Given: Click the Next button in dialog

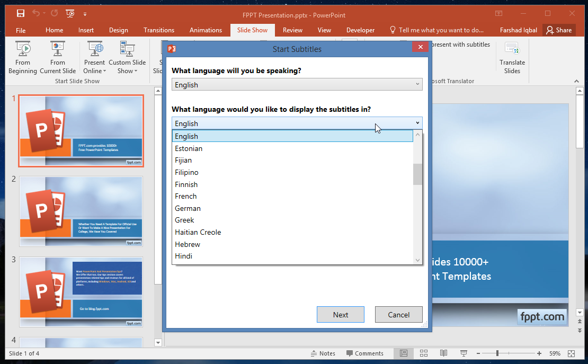Looking at the screenshot, I should [340, 315].
